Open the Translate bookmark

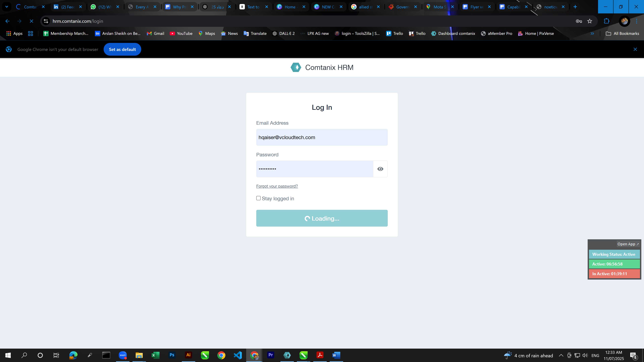click(x=255, y=34)
